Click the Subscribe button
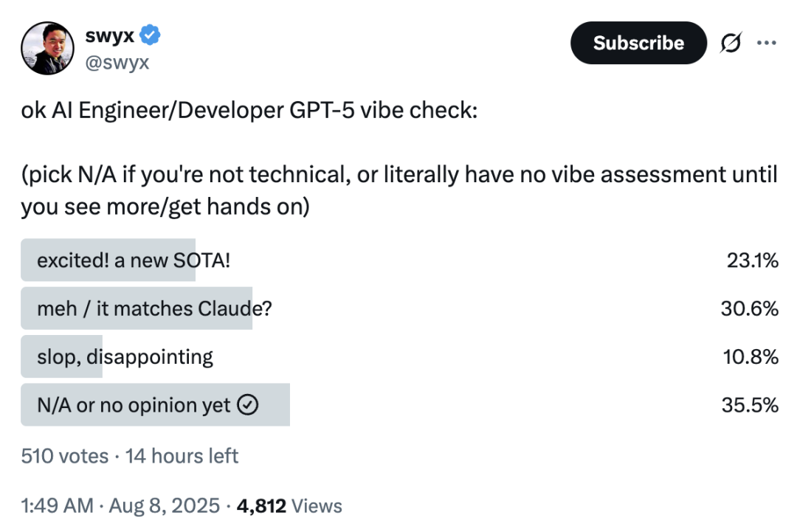This screenshot has height=532, width=797. click(x=638, y=43)
